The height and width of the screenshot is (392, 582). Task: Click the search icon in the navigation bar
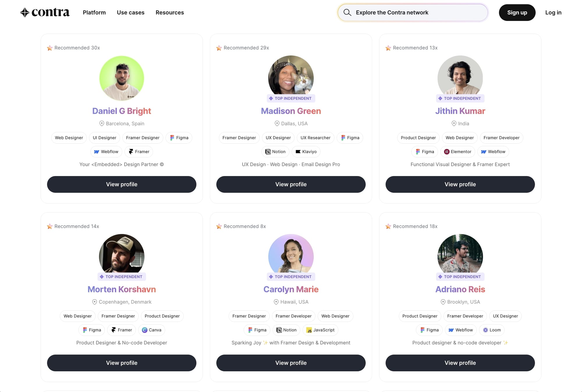348,12
